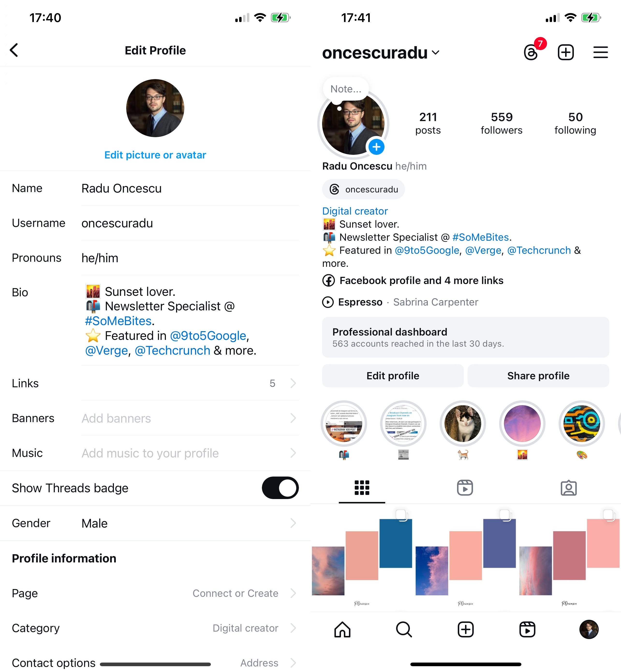Open the cat story highlight
The height and width of the screenshot is (672, 621).
click(463, 423)
